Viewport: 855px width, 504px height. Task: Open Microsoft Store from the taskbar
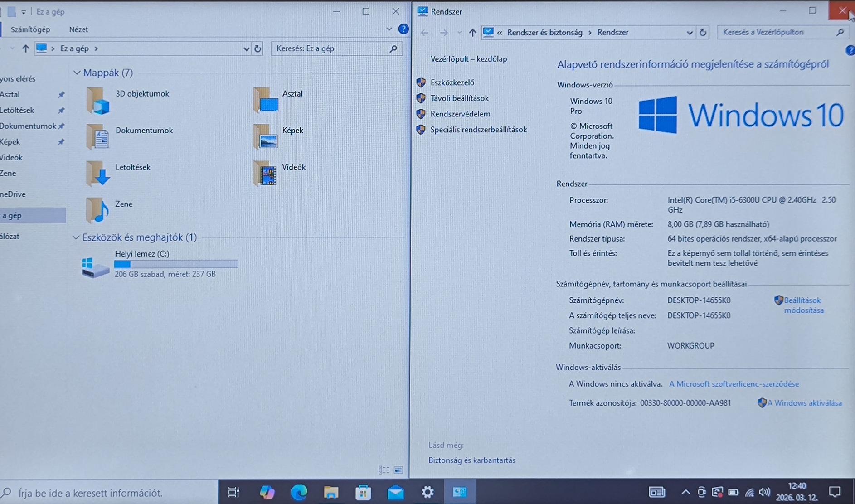(363, 492)
